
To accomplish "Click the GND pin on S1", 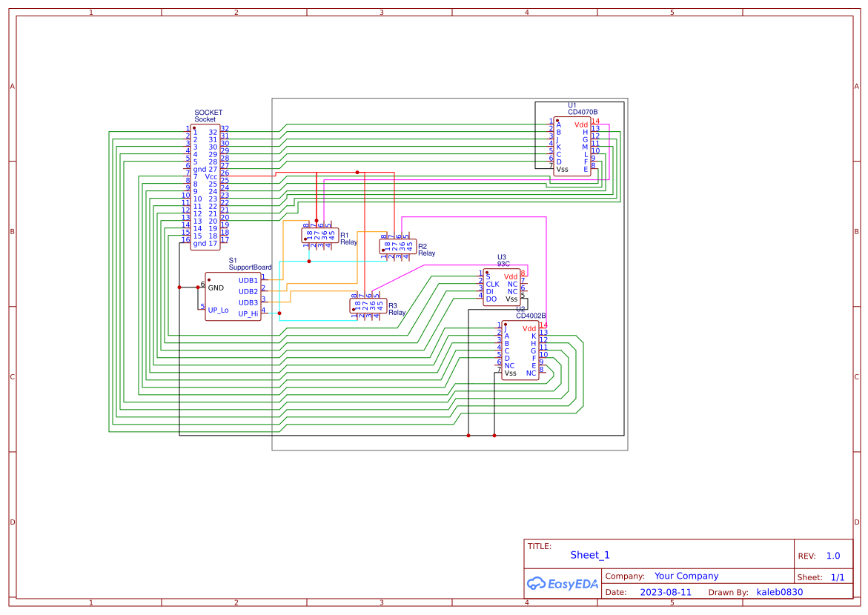I will (x=215, y=287).
